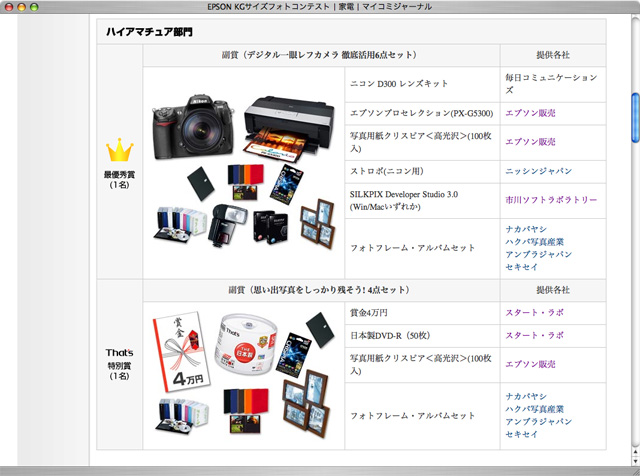Click the 毎日コミュニケーションズ cell
This screenshot has width=640, height=476.
(x=553, y=84)
